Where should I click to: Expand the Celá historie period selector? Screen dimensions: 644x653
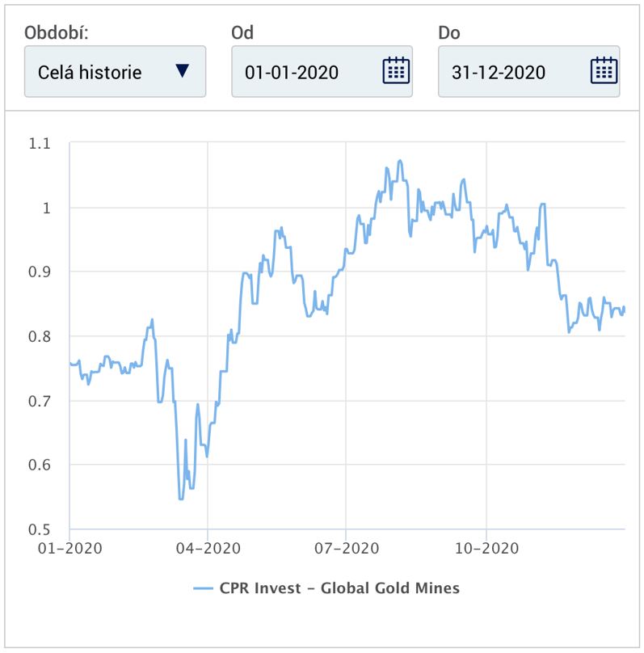tap(115, 72)
